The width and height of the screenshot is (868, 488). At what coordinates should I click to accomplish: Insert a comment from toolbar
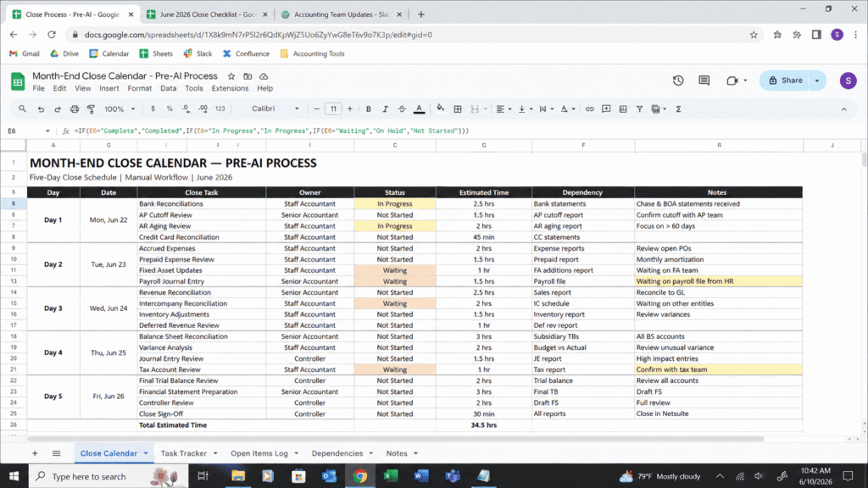[x=606, y=109]
